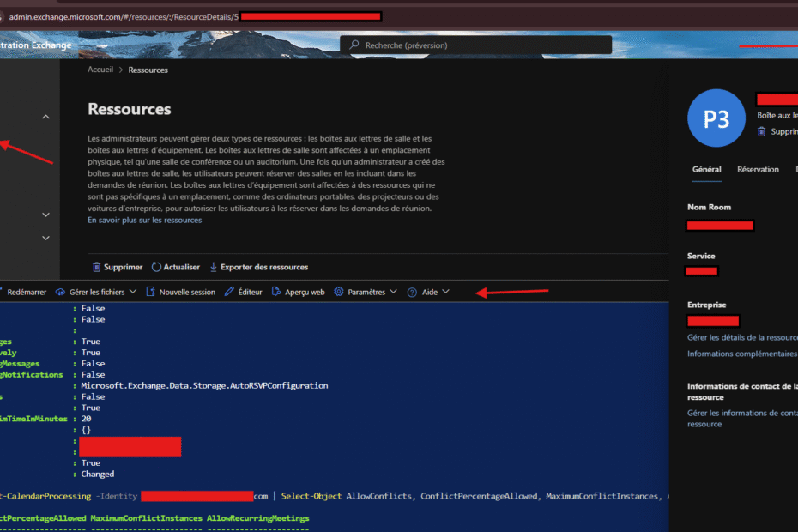Launch Aperçu web from the shell toolbar

[276, 292]
